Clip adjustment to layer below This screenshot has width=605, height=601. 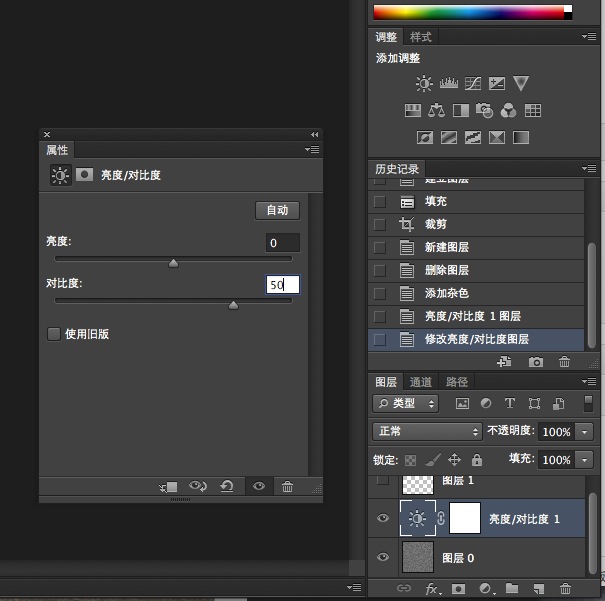coord(168,486)
